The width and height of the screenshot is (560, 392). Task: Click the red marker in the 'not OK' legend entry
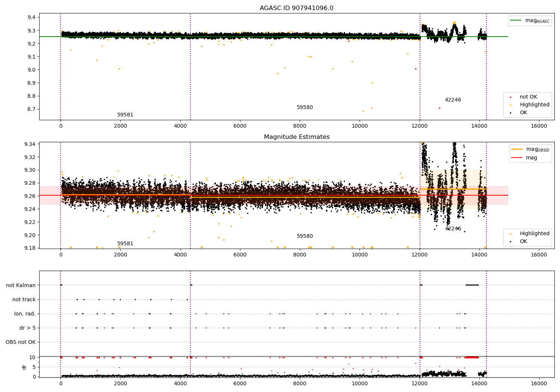click(x=510, y=97)
